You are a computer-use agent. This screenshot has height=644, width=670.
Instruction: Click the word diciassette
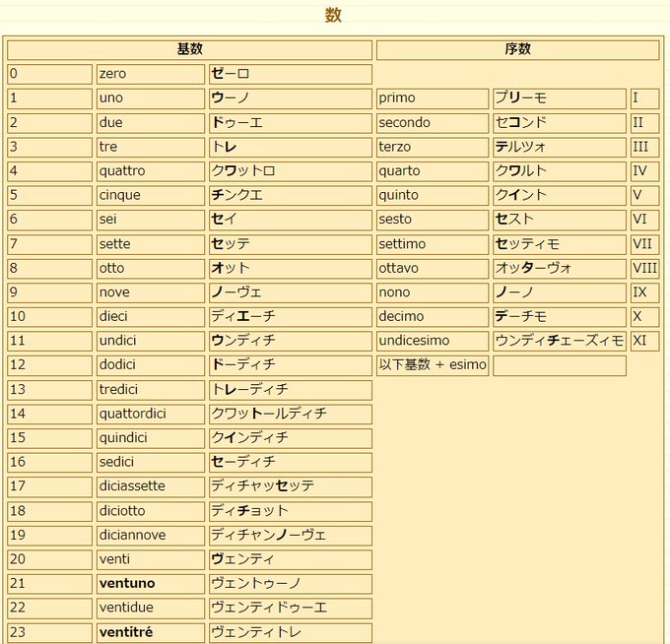132,486
